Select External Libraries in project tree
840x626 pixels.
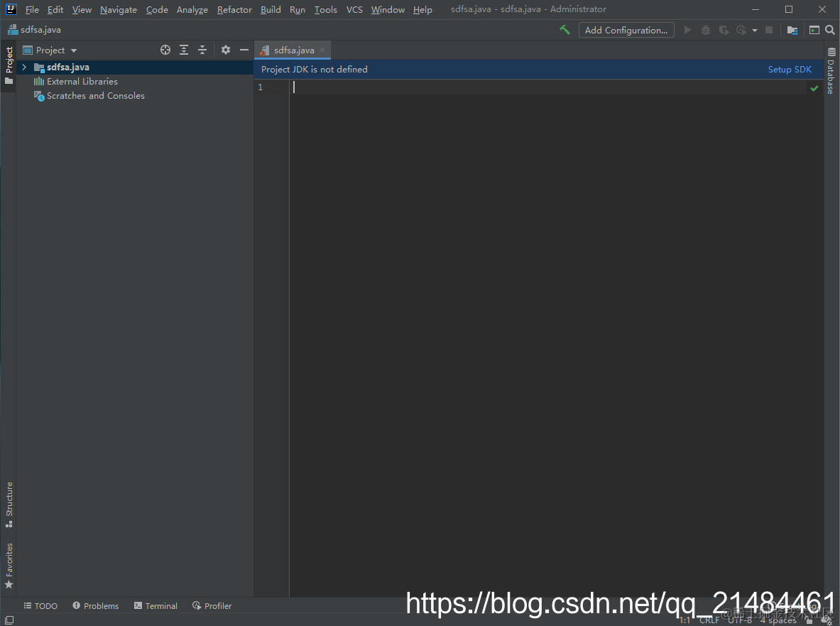click(82, 82)
